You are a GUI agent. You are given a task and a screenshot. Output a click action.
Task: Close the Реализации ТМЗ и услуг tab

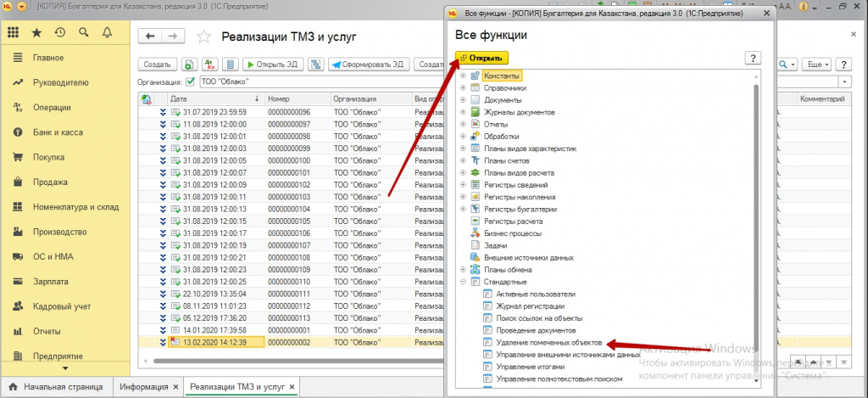[x=292, y=387]
